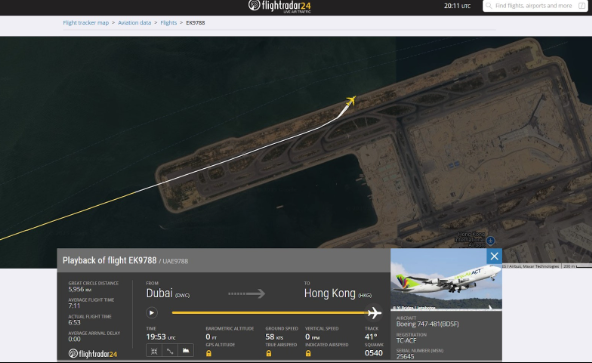
Task: Click the Hong Kong destination airport
Action: point(338,293)
